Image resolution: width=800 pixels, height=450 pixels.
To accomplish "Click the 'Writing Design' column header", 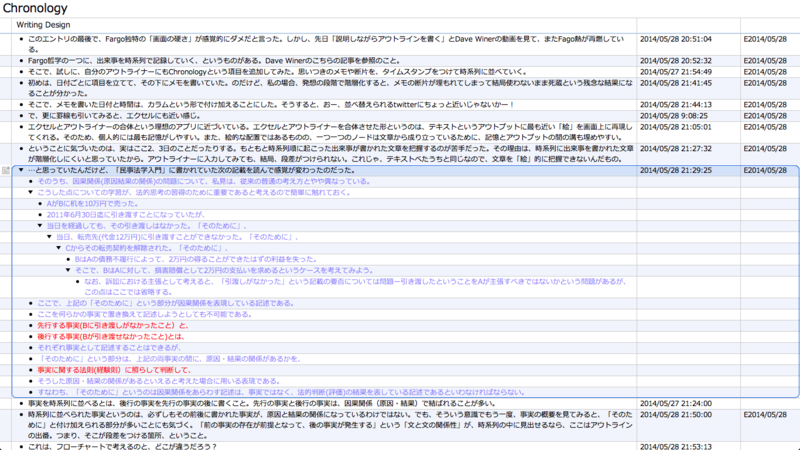I will [43, 25].
